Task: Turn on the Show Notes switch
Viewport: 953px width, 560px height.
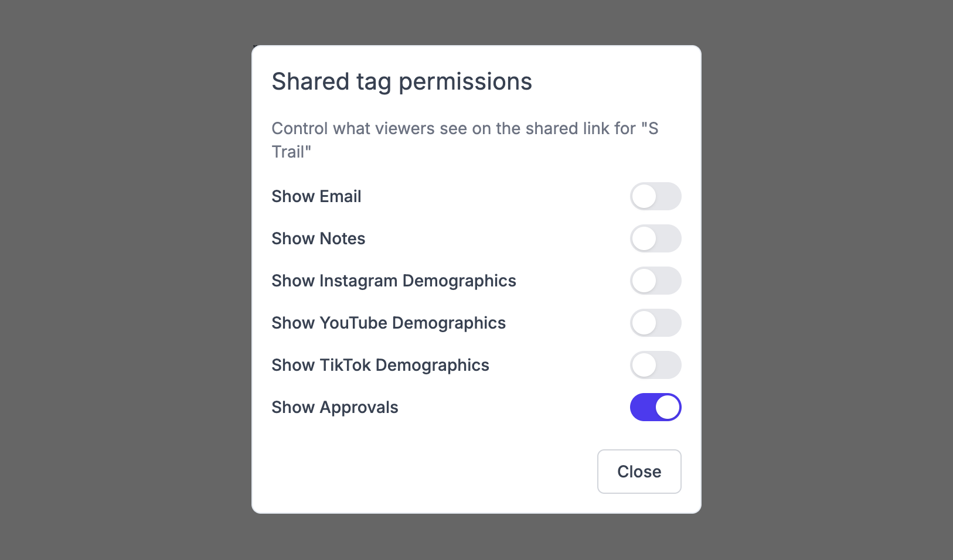Action: point(655,238)
